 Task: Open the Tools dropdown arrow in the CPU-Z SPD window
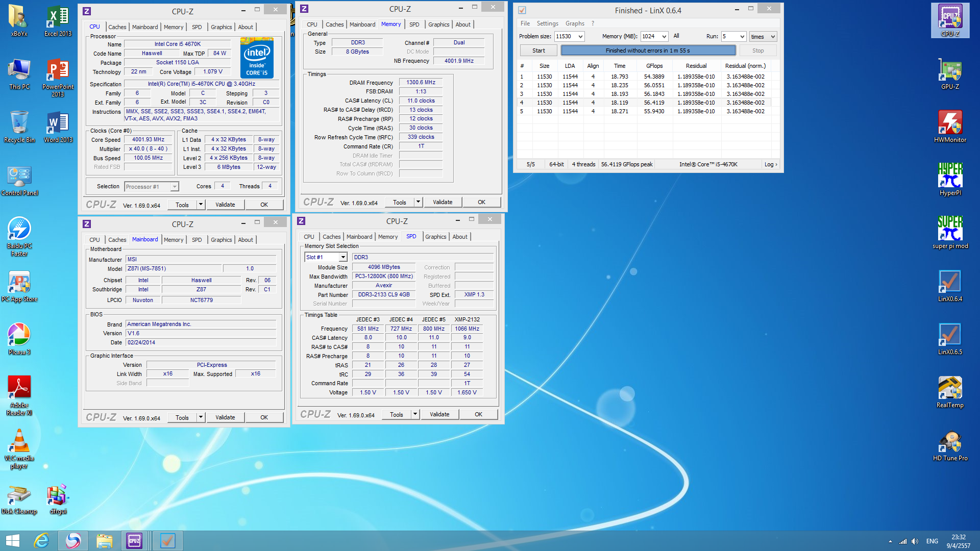[415, 414]
